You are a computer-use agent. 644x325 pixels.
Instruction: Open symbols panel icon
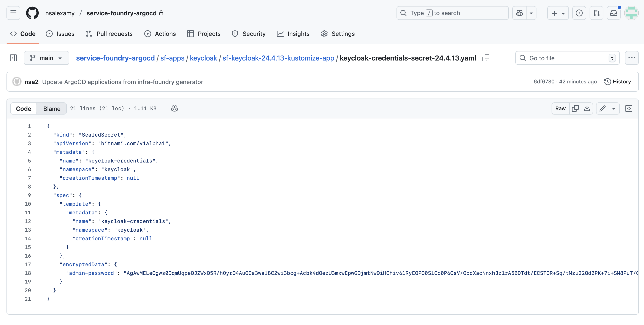point(629,108)
